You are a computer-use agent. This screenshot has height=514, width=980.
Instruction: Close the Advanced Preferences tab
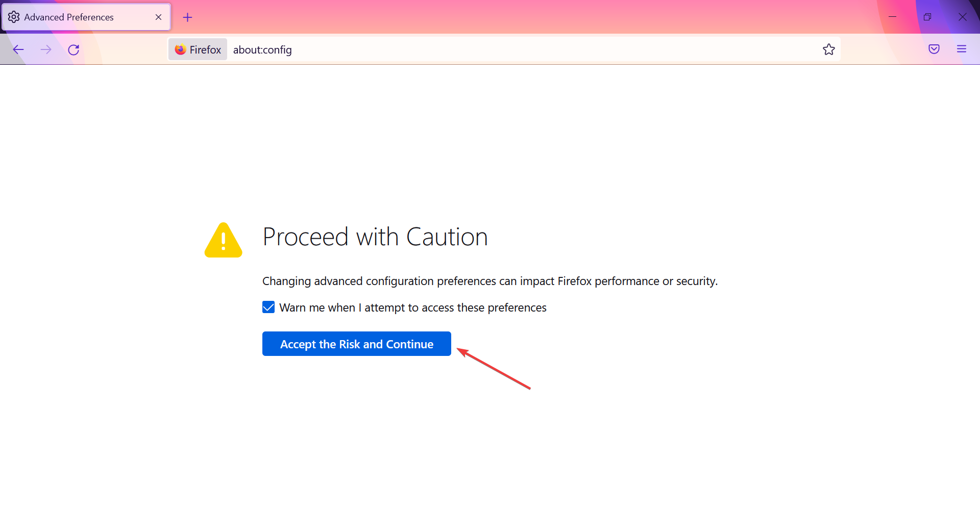158,17
